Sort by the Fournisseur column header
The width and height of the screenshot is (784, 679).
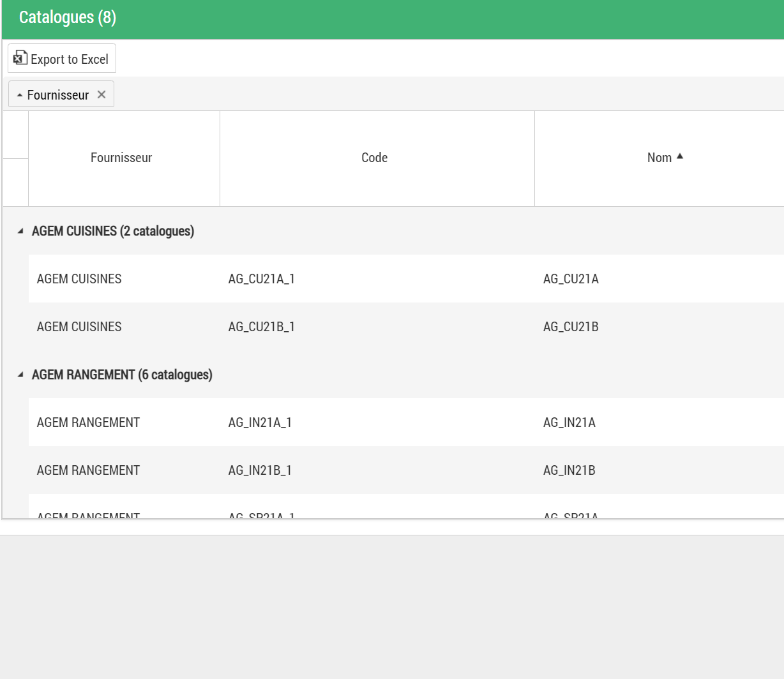point(121,158)
